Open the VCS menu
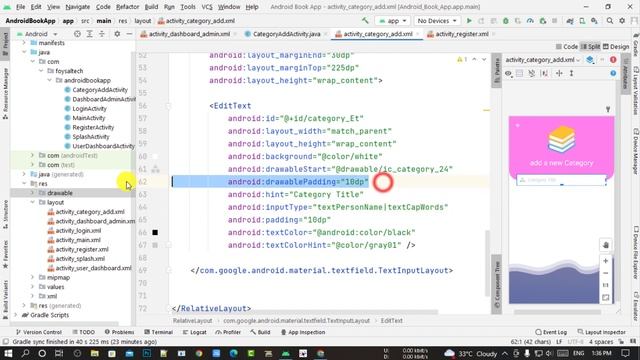The image size is (640, 360). 207,7
